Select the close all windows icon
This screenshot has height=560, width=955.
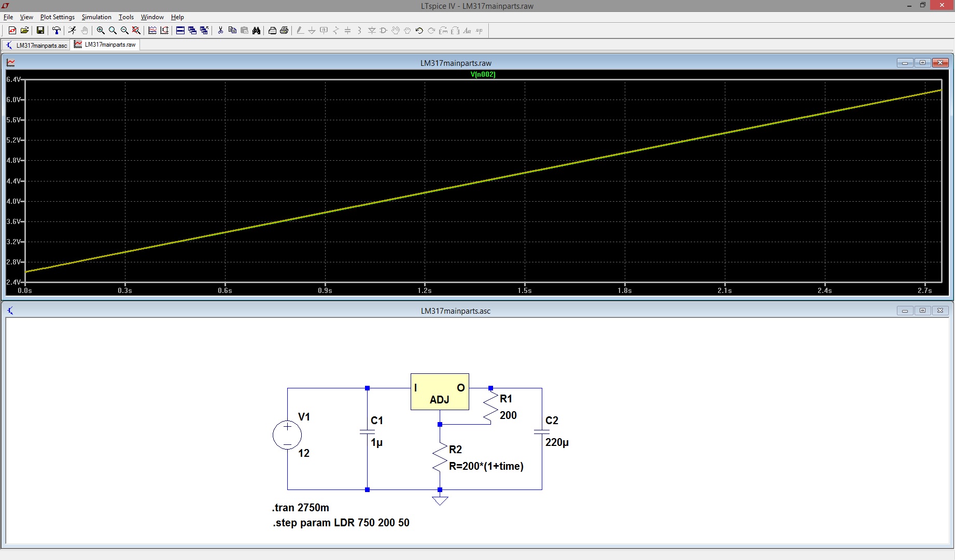tap(204, 31)
